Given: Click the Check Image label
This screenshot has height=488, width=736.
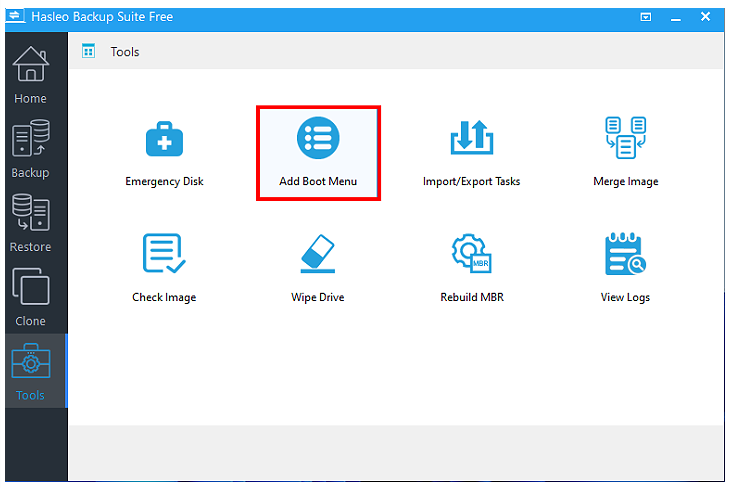Looking at the screenshot, I should coord(164,297).
